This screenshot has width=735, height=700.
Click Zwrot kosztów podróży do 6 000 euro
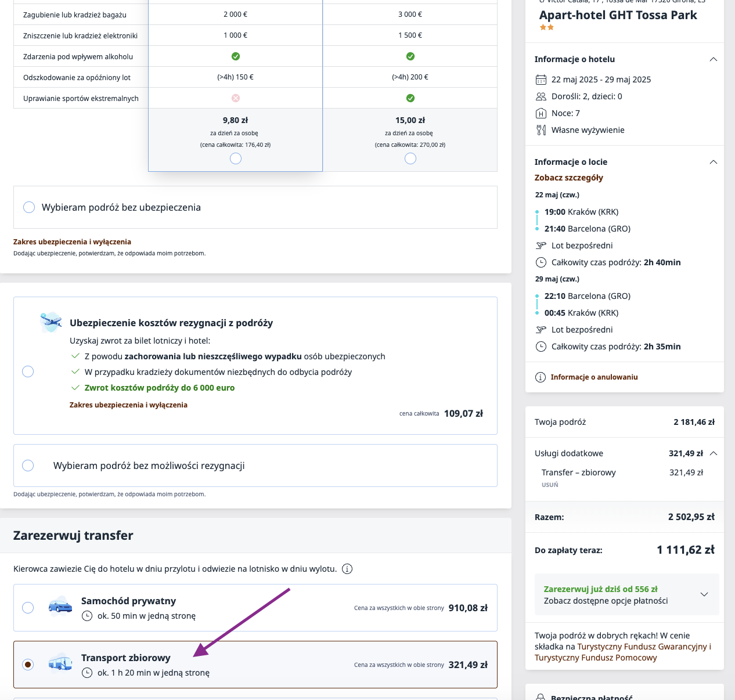pyautogui.click(x=160, y=388)
